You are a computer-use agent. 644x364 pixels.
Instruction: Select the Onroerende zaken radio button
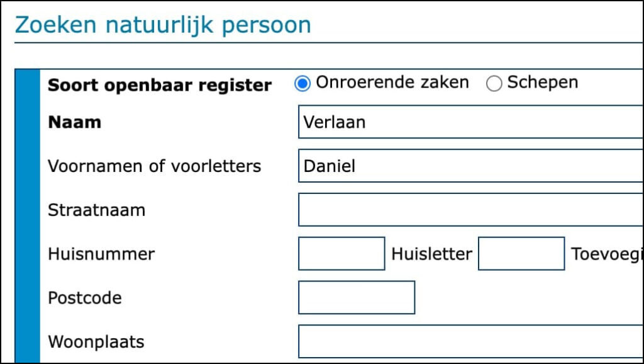point(303,84)
